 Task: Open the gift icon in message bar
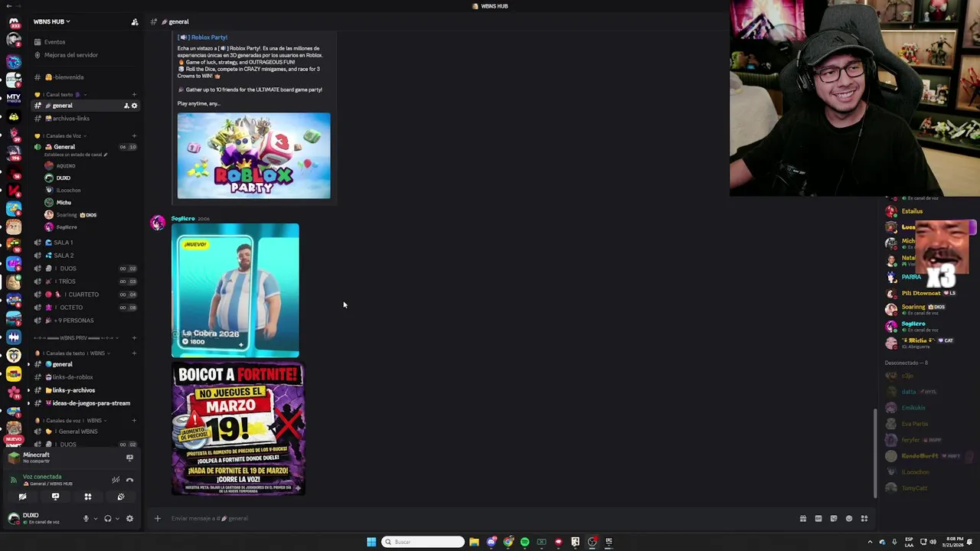pyautogui.click(x=803, y=518)
